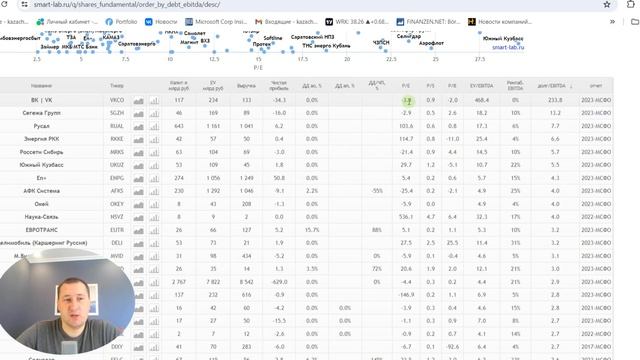This screenshot has height=360, width=640.
Task: Open the Portfolio bookmark
Action: point(121,22)
